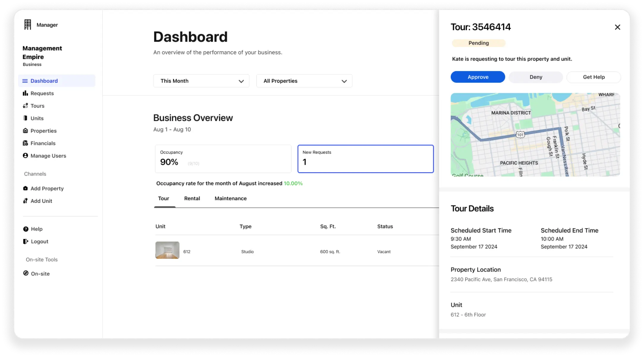
Task: Select the New Requests card
Action: (365, 159)
